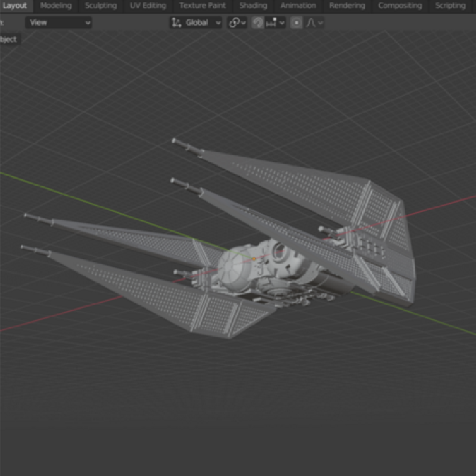Viewport: 476px width, 476px height.
Task: Toggle the snapping magnet icon
Action: (258, 23)
